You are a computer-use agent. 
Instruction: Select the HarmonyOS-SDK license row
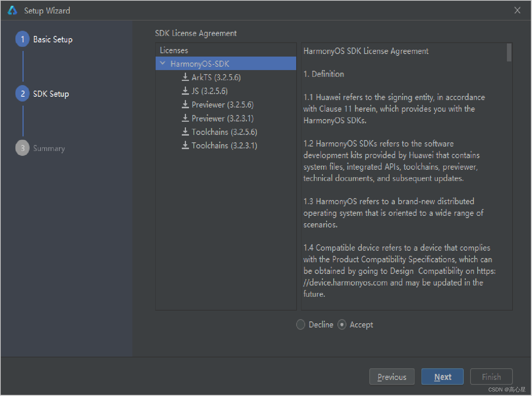226,64
